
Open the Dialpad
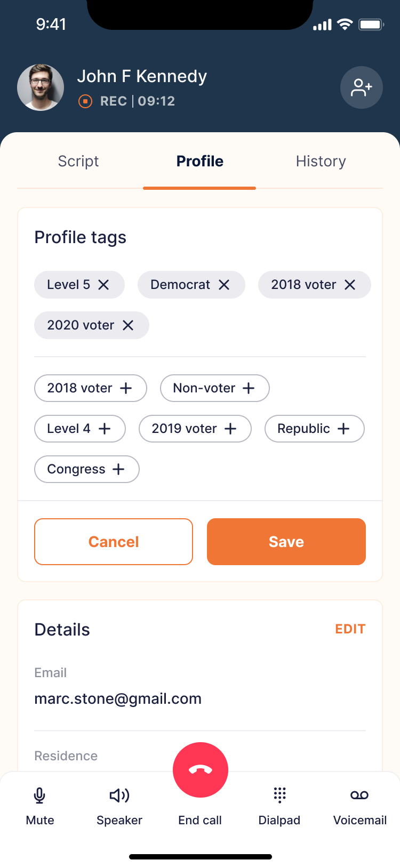tap(279, 804)
